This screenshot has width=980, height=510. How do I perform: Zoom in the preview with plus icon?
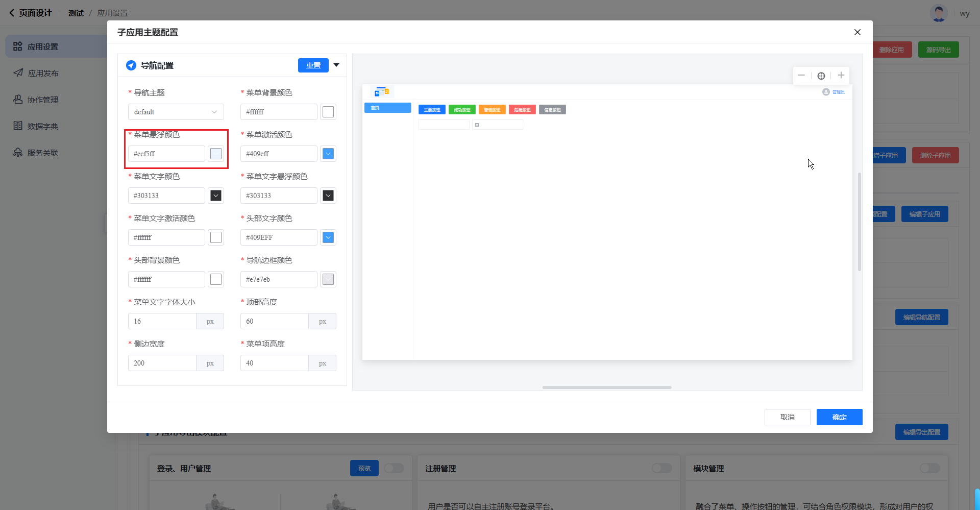(x=841, y=76)
